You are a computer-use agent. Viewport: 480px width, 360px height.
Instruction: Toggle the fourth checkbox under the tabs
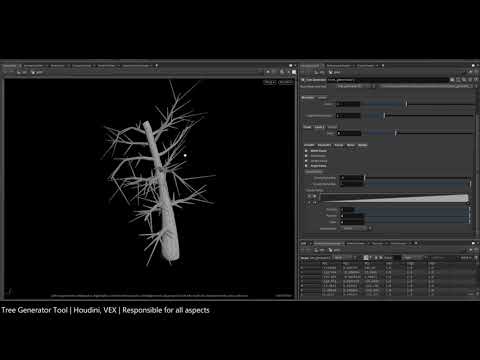pos(306,166)
